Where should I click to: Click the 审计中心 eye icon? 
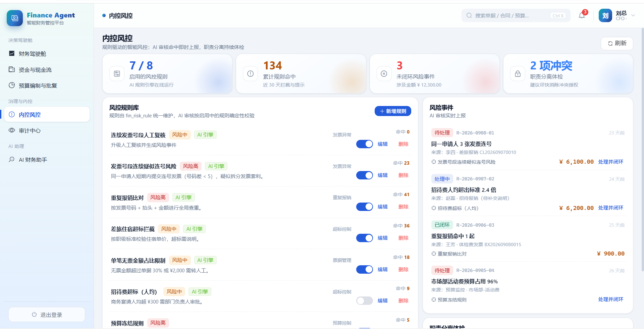tap(12, 130)
